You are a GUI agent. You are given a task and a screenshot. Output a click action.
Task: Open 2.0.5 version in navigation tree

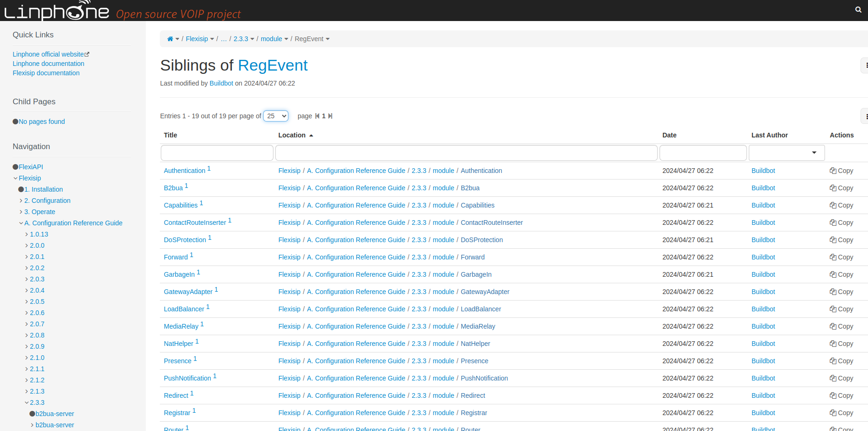point(37,302)
